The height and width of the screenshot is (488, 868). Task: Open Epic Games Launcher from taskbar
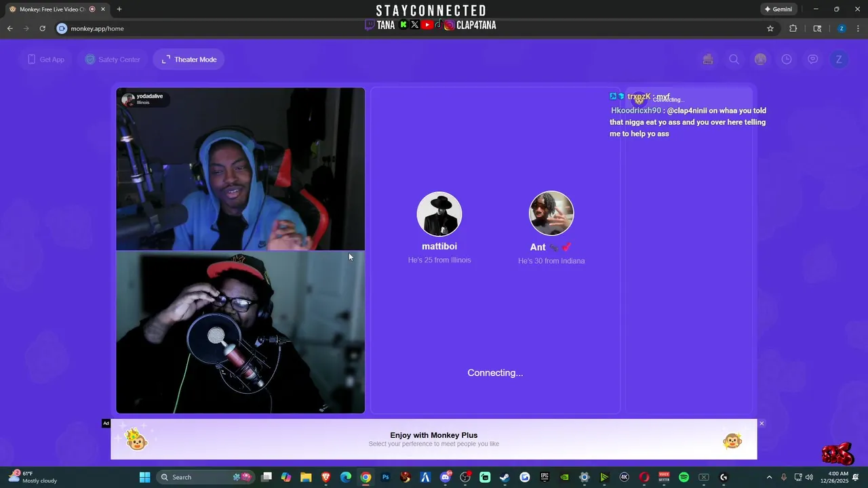click(545, 477)
